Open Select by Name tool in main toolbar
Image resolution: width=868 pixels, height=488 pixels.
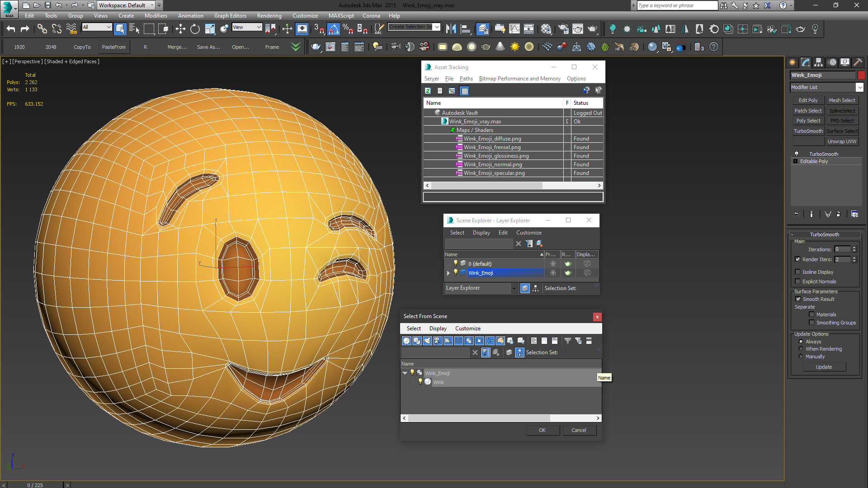pyautogui.click(x=134, y=29)
